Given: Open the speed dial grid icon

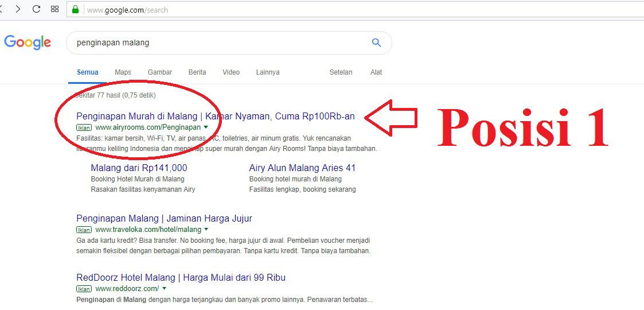Looking at the screenshot, I should [54, 9].
